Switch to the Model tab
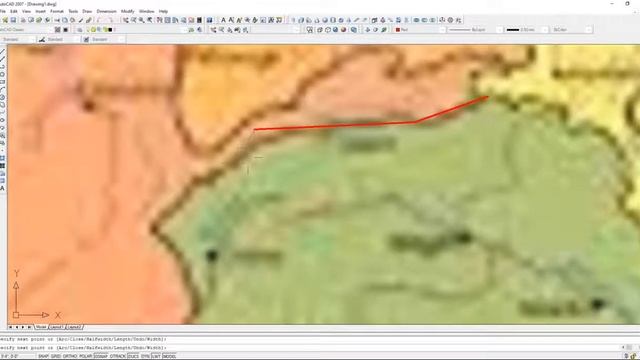Image resolution: width=640 pixels, height=360 pixels. (41, 327)
